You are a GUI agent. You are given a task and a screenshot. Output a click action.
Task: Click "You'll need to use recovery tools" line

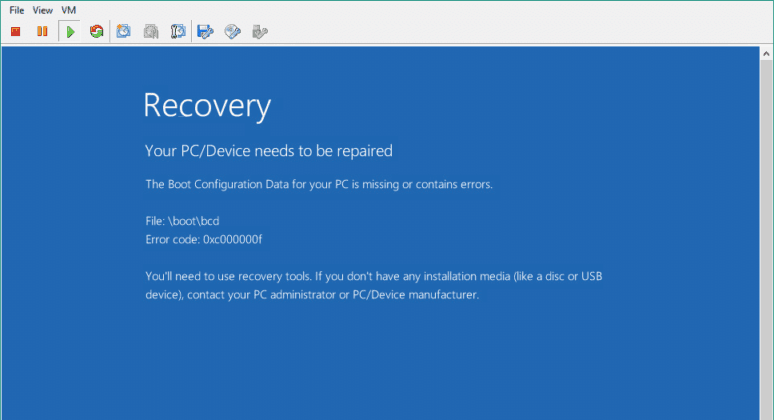point(374,276)
